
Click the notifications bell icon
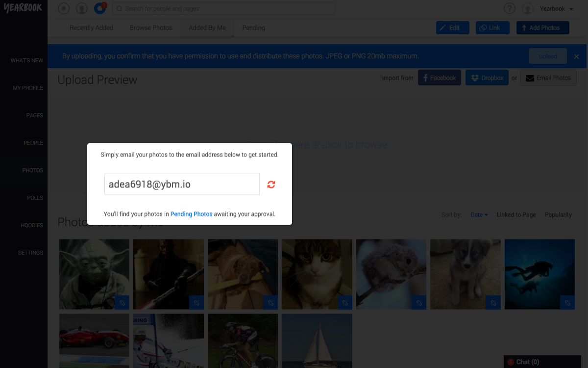point(64,8)
